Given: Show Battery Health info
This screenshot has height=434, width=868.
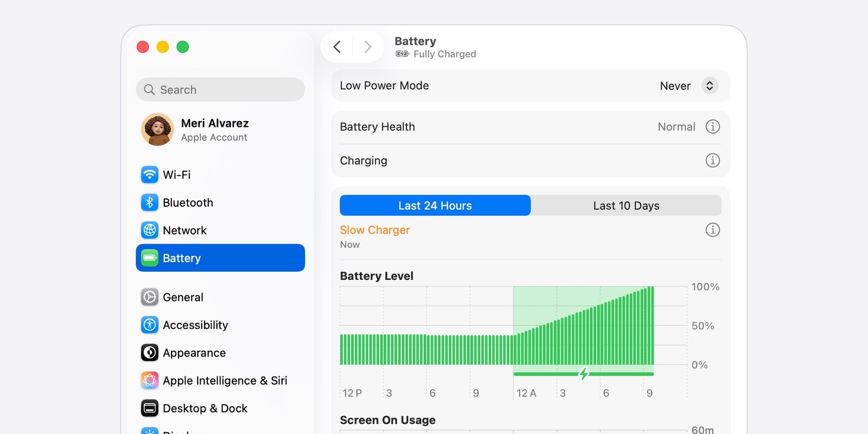Looking at the screenshot, I should click(712, 126).
